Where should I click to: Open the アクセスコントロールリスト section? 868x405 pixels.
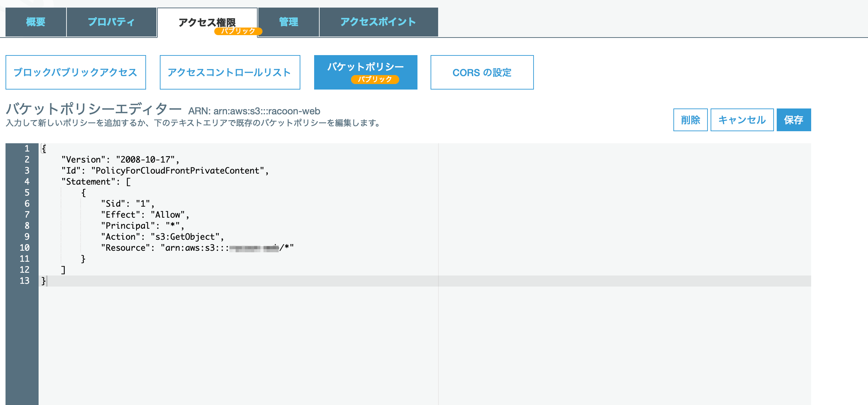(x=230, y=72)
